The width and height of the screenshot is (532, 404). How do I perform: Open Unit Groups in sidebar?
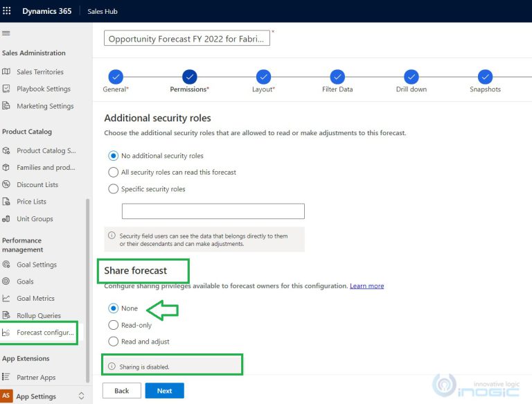coord(35,219)
